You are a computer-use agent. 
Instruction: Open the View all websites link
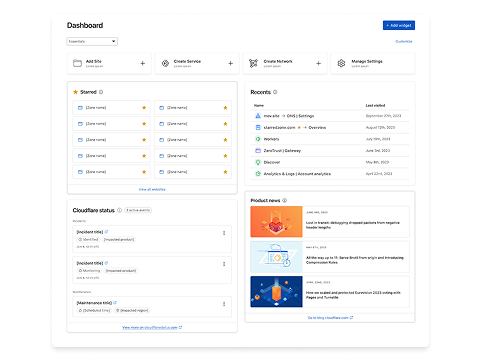[x=152, y=189]
